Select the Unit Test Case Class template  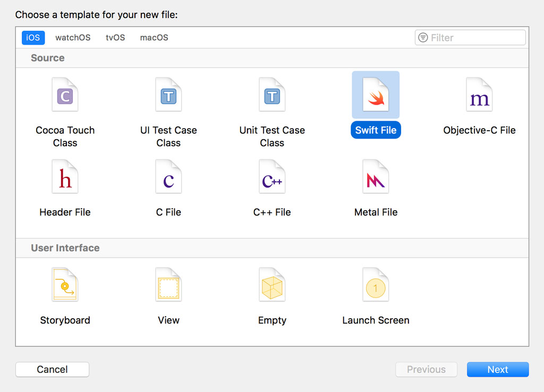272,95
